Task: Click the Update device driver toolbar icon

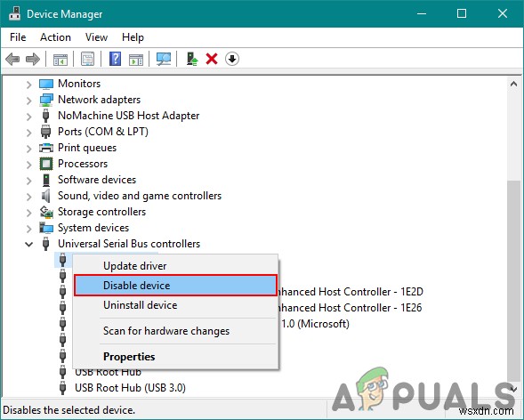Action: (x=192, y=59)
